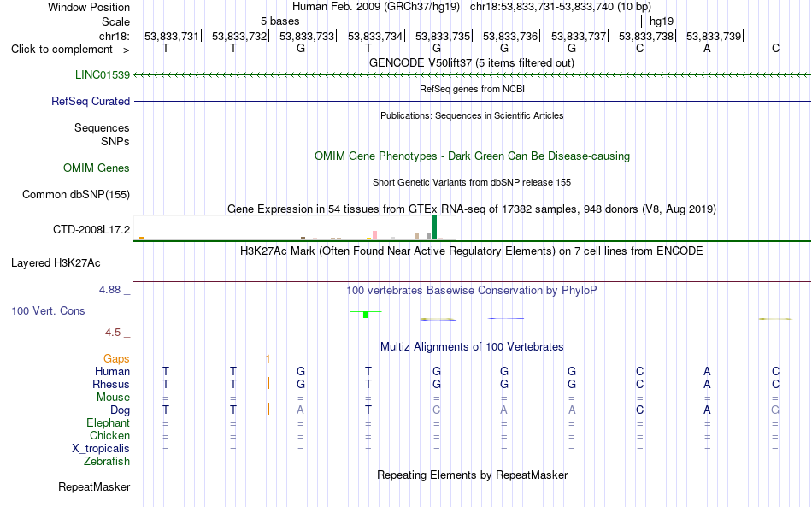Click the pink bar in GTEx chart
Screen dimensions: 812x507
(x=375, y=235)
